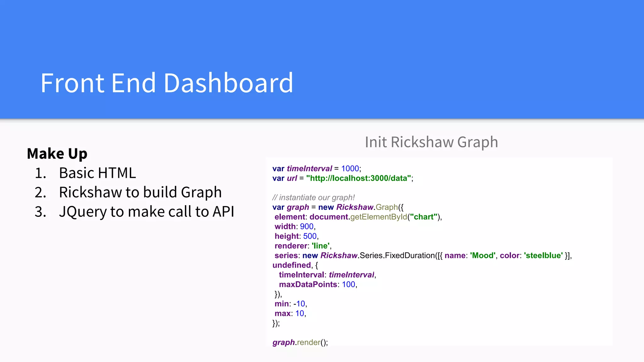This screenshot has height=362, width=644.
Task: Click the "renderer: 'line'," code line
Action: pos(303,246)
